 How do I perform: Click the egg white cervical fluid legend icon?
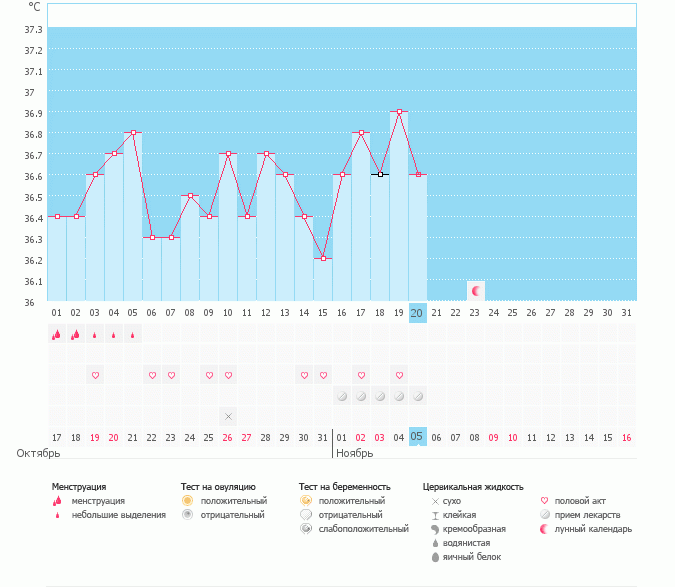[x=435, y=556]
